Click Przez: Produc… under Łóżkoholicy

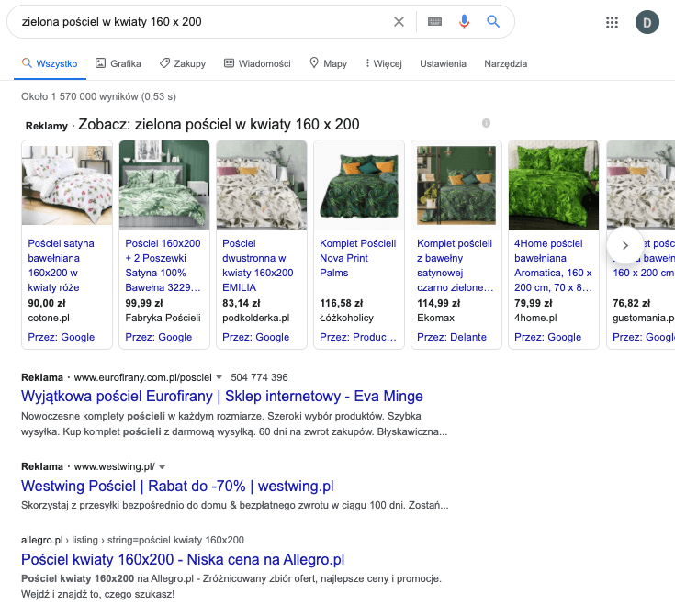(358, 337)
